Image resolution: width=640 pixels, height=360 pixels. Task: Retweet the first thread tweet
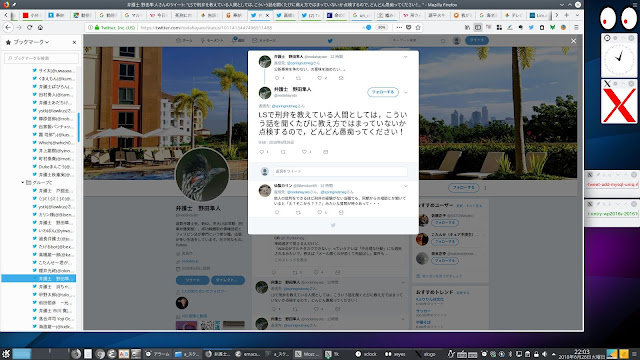[x=298, y=78]
